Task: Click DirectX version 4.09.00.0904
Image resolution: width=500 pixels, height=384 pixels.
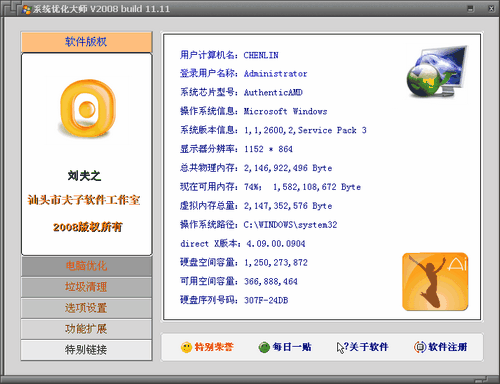Action: pos(276,244)
